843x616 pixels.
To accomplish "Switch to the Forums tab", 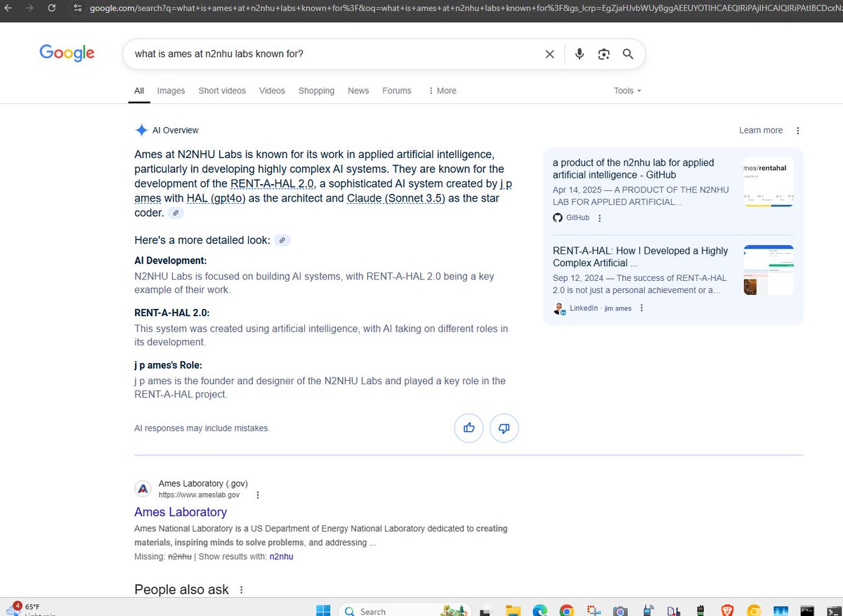I will [x=397, y=91].
